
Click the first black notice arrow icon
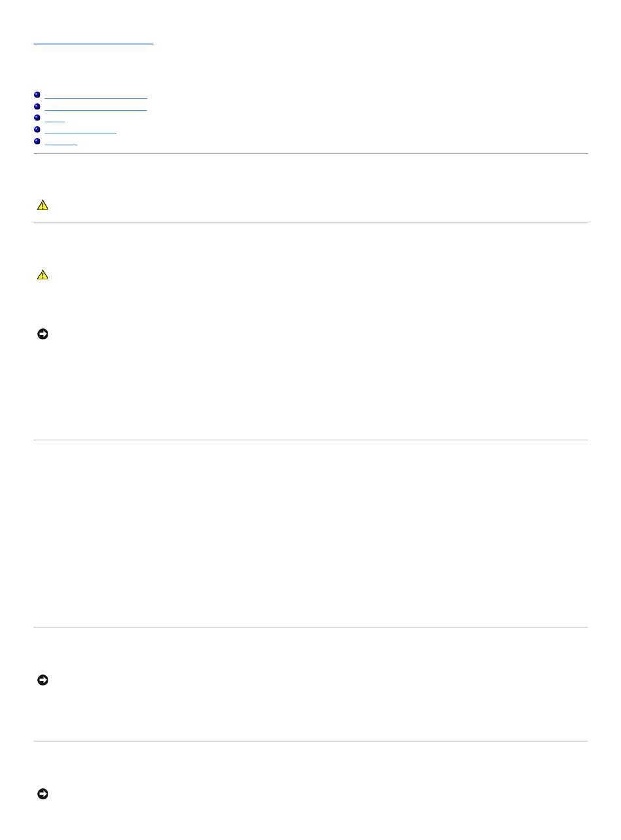(x=42, y=334)
